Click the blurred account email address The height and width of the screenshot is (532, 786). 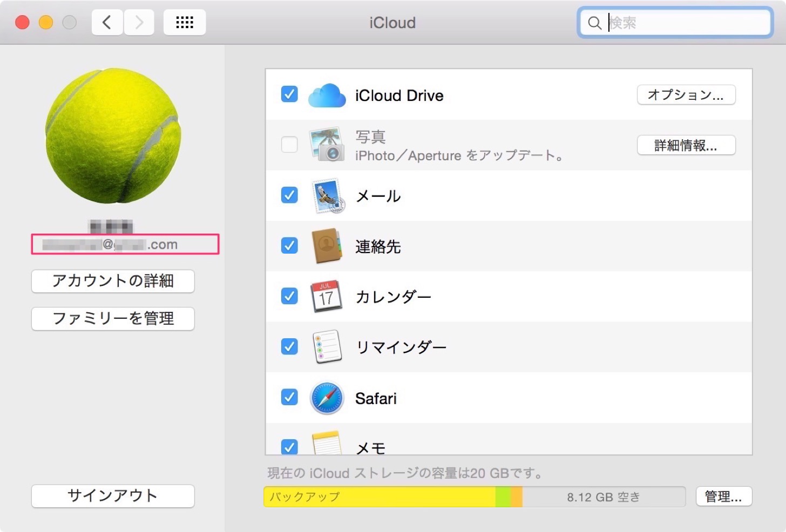pos(110,244)
